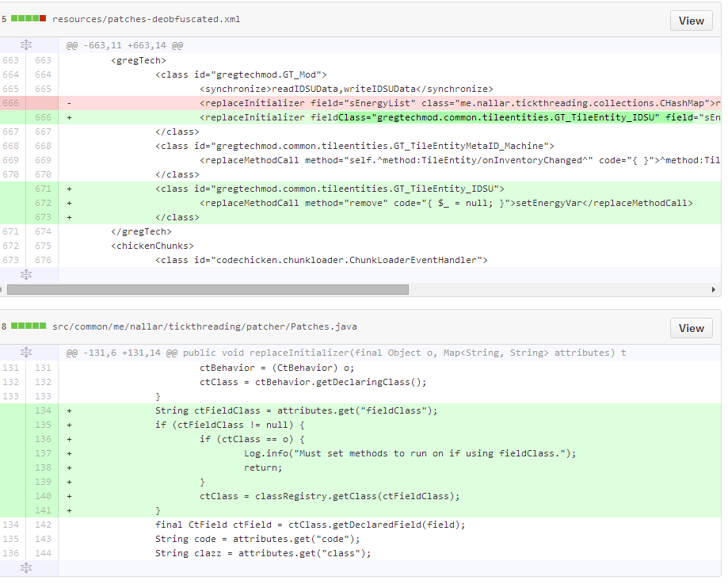Viewport: 728px width, 584px height.
Task: Click the Log.info code line 137
Action: click(x=410, y=453)
